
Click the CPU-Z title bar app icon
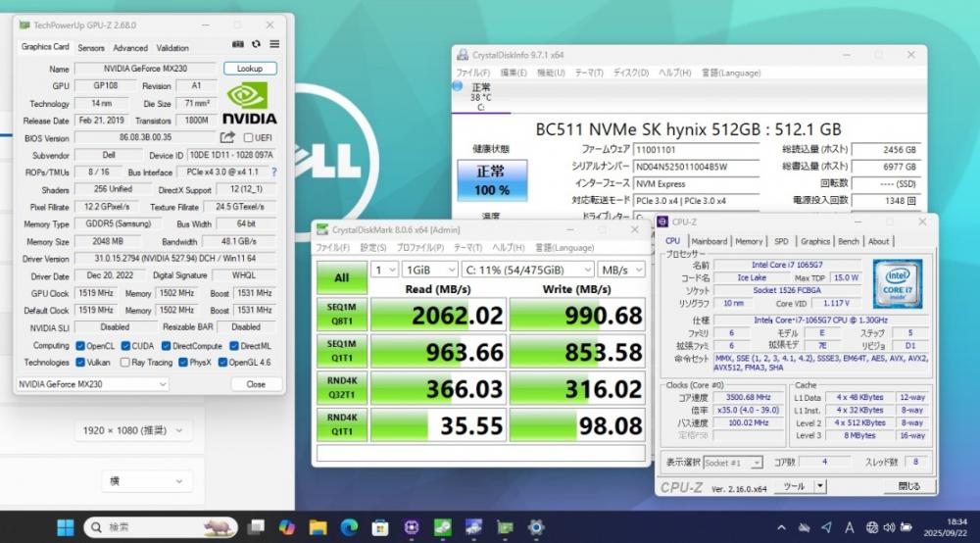(x=662, y=222)
